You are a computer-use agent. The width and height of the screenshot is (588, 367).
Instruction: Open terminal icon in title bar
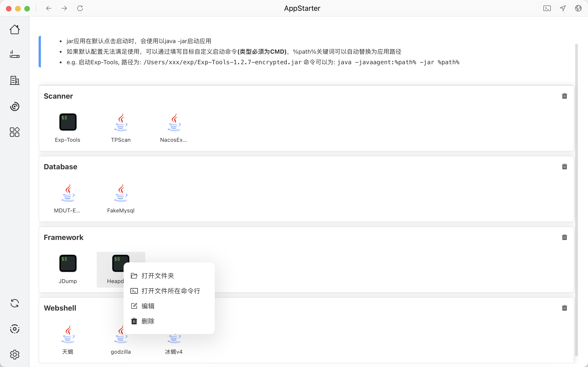(547, 8)
